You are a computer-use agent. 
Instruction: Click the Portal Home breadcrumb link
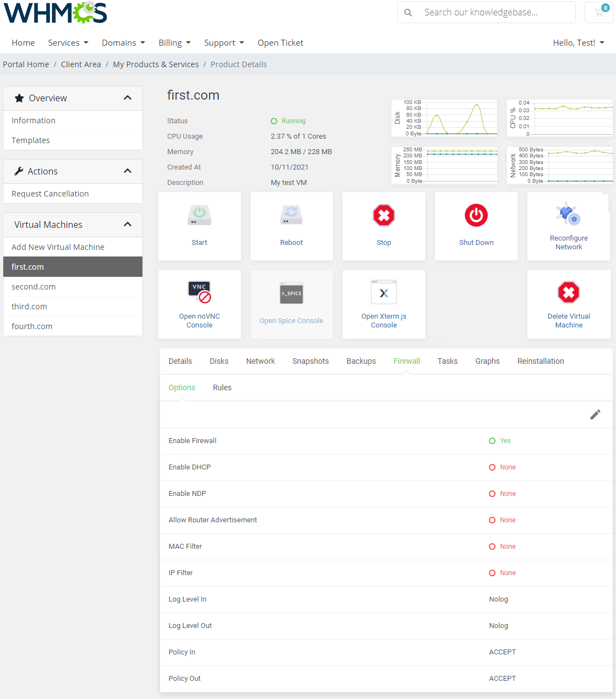26,64
